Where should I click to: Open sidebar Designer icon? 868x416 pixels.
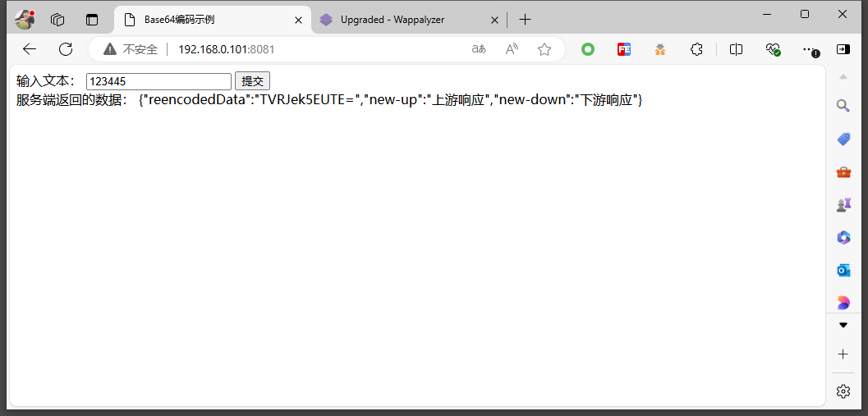pyautogui.click(x=843, y=303)
